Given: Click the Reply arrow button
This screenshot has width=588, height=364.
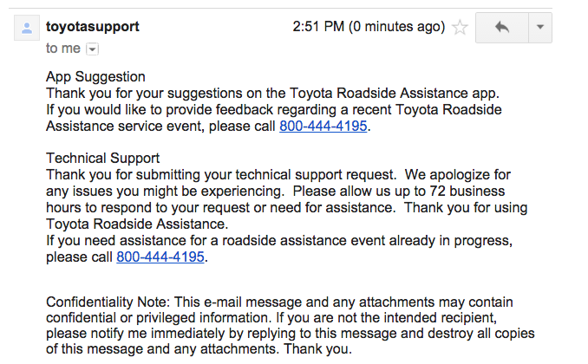Looking at the screenshot, I should 502,27.
